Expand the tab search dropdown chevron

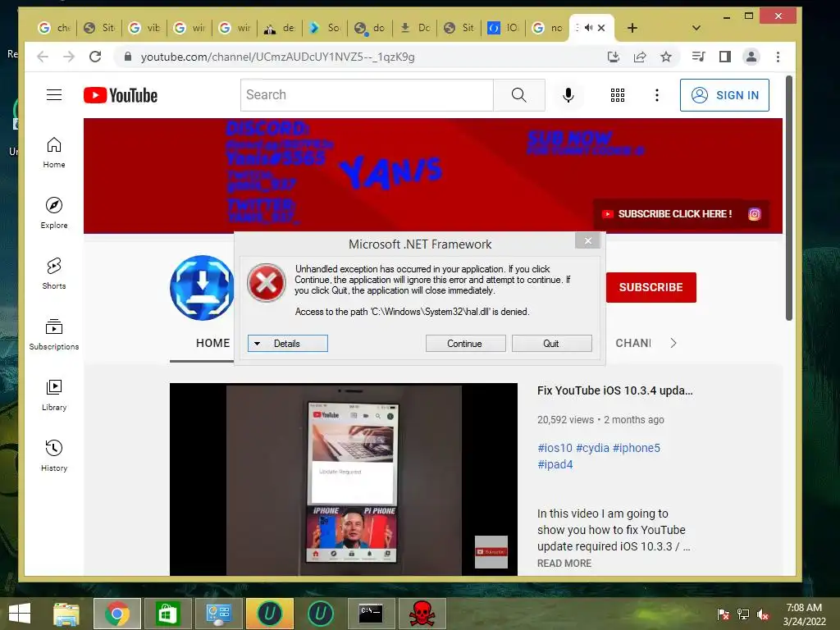click(696, 28)
